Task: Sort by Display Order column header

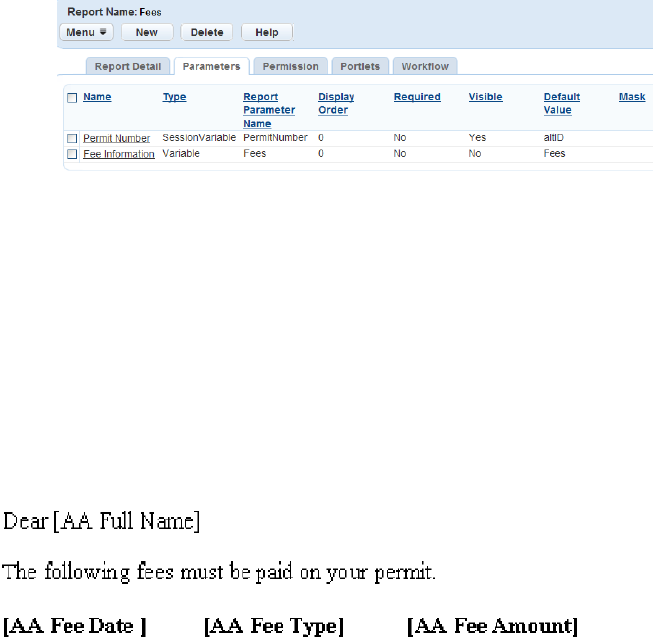Action: click(336, 103)
